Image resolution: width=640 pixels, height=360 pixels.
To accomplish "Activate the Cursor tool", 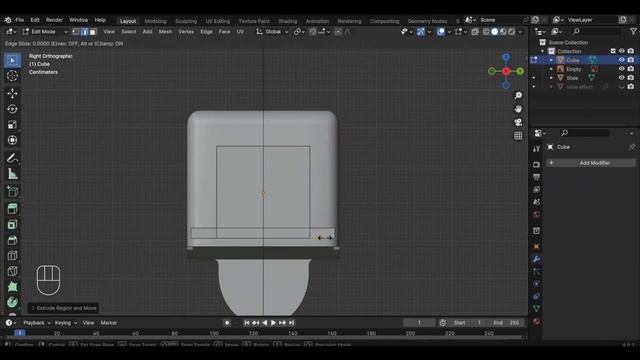I will 12,76.
